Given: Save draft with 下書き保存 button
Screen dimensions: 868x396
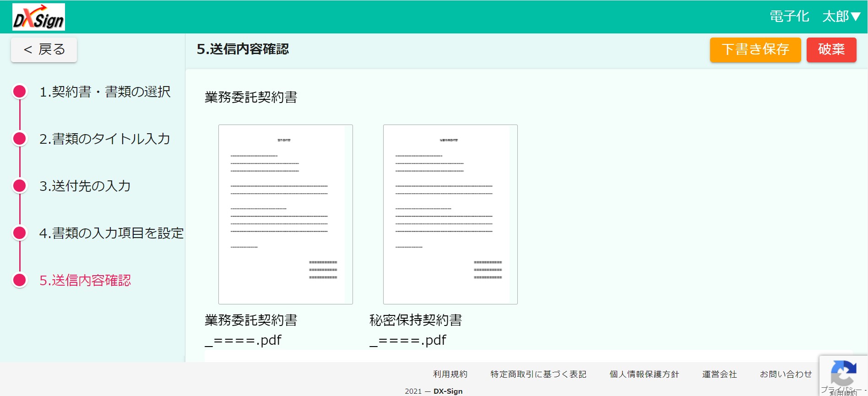Looking at the screenshot, I should (x=755, y=49).
